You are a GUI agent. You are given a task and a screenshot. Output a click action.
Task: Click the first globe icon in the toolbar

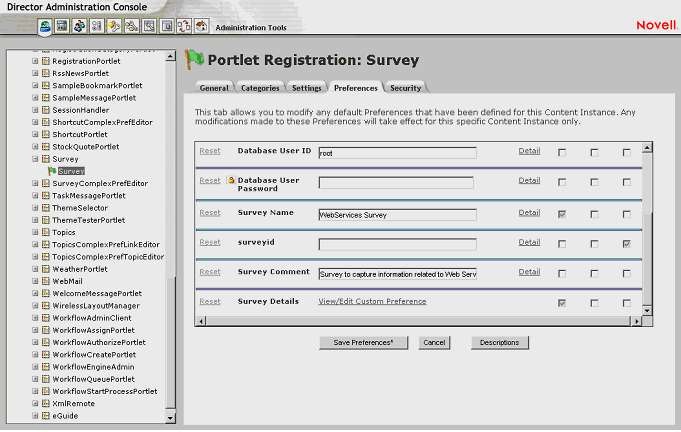pos(45,26)
